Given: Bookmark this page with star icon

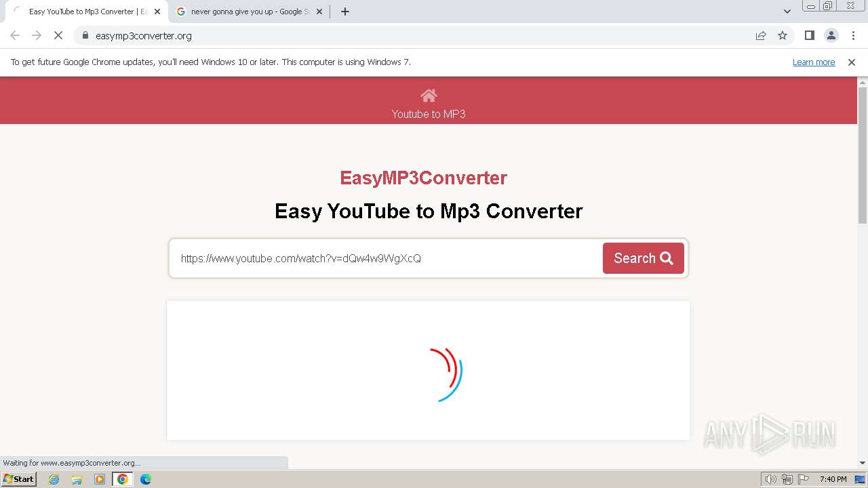Looking at the screenshot, I should coord(783,35).
